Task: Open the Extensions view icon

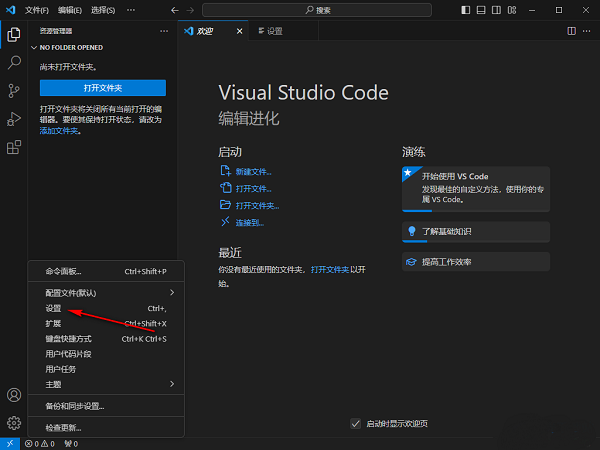Action: point(14,148)
